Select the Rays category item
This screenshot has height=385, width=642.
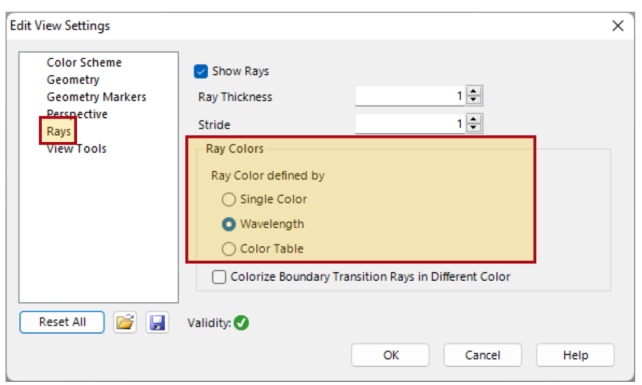click(x=59, y=131)
